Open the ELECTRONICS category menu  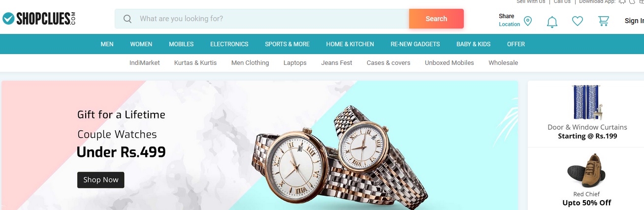229,44
